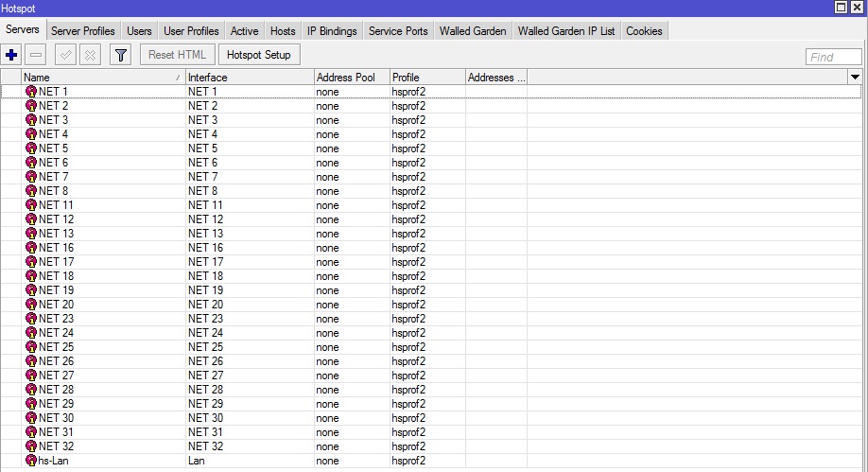Focus the Find search field
The image size is (868, 472).
(833, 57)
